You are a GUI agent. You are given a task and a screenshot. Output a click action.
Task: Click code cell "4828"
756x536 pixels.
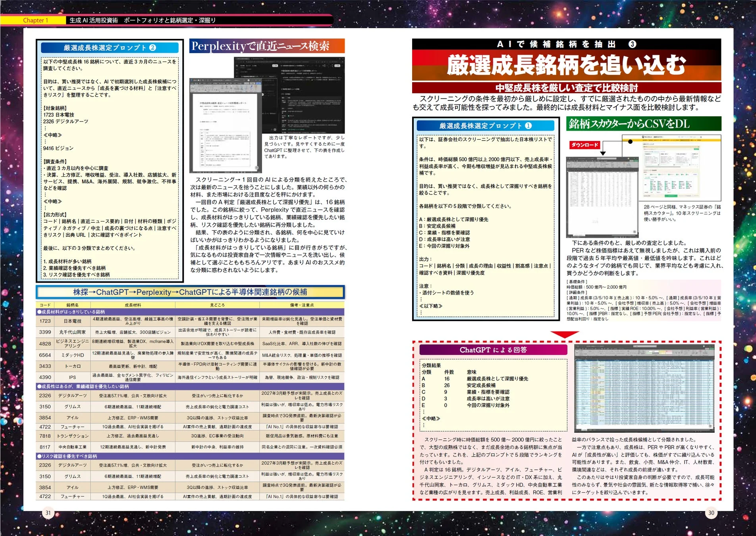coord(45,344)
